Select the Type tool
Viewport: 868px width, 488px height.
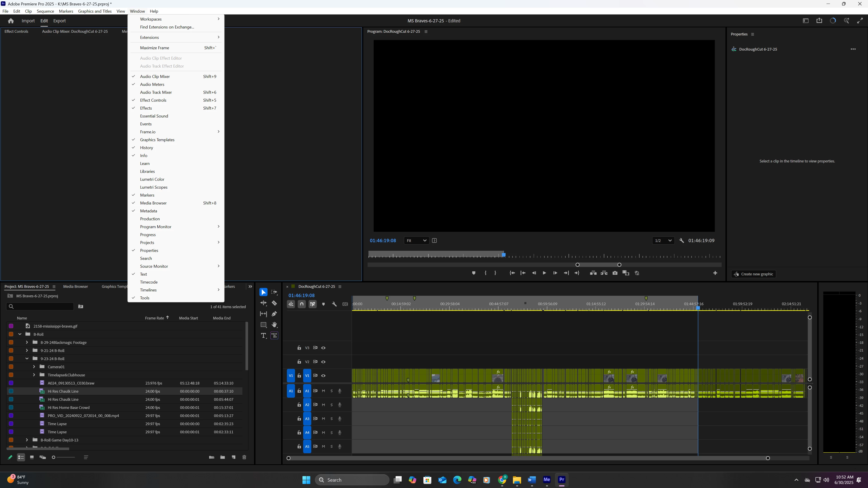(263, 335)
